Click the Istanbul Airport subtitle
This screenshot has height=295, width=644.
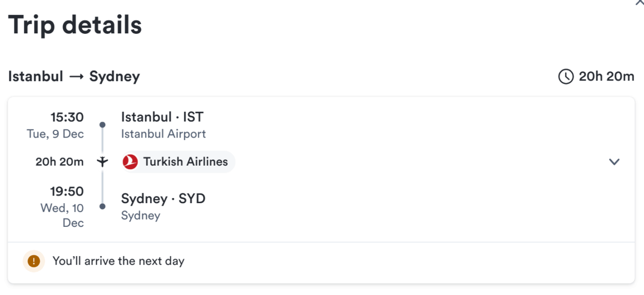(164, 134)
